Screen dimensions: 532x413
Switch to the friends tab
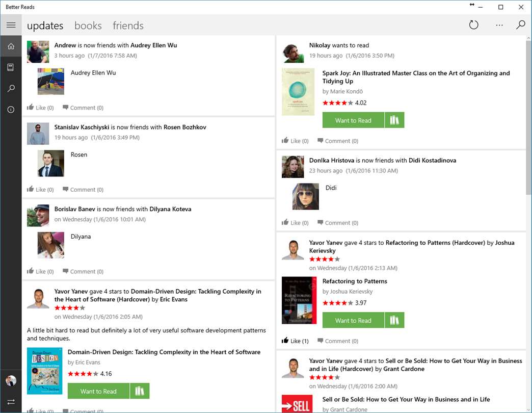click(128, 25)
